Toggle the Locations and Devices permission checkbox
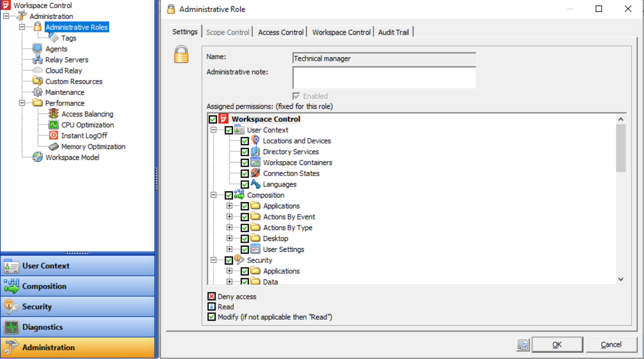The width and height of the screenshot is (644, 359). pos(245,141)
